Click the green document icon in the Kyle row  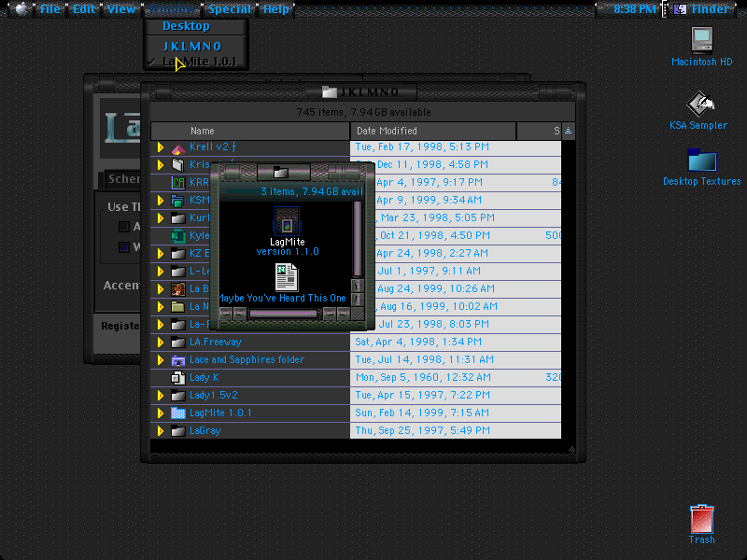coord(178,236)
